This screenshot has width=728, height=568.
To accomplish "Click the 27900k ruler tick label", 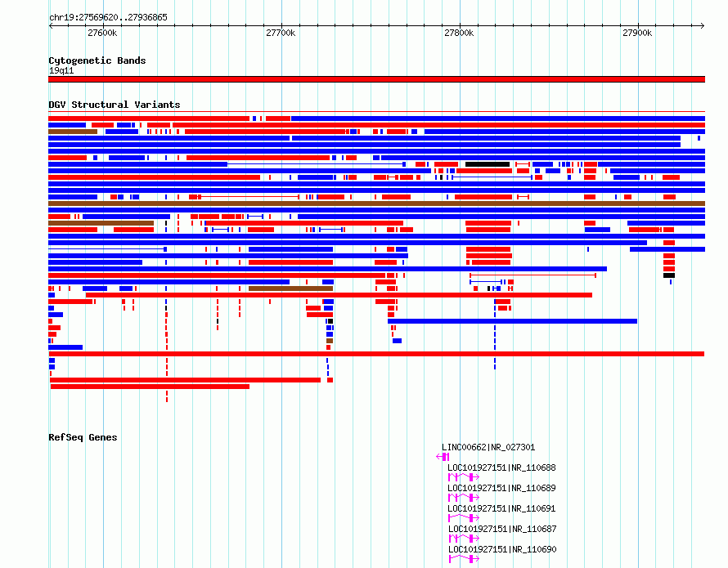I will [x=637, y=33].
